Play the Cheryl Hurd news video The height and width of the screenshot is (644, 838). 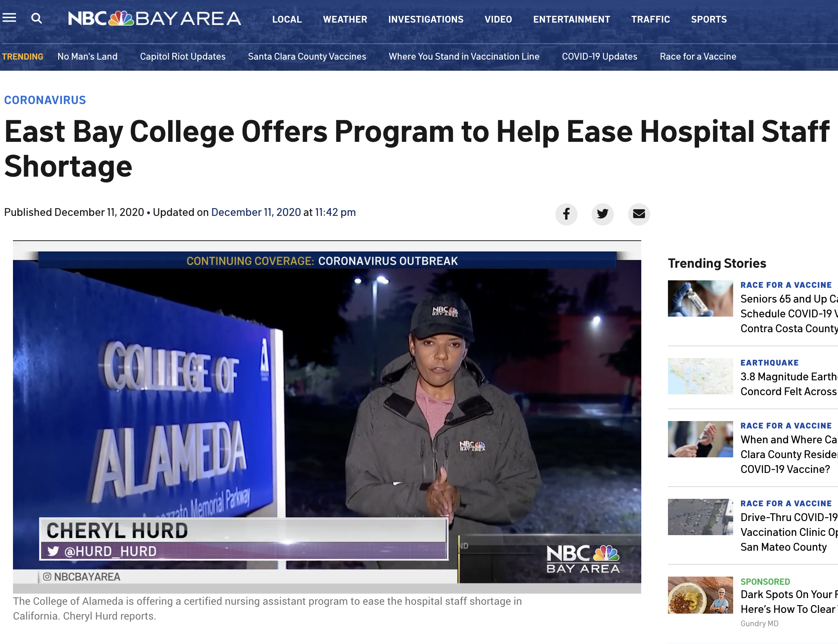pyautogui.click(x=327, y=417)
